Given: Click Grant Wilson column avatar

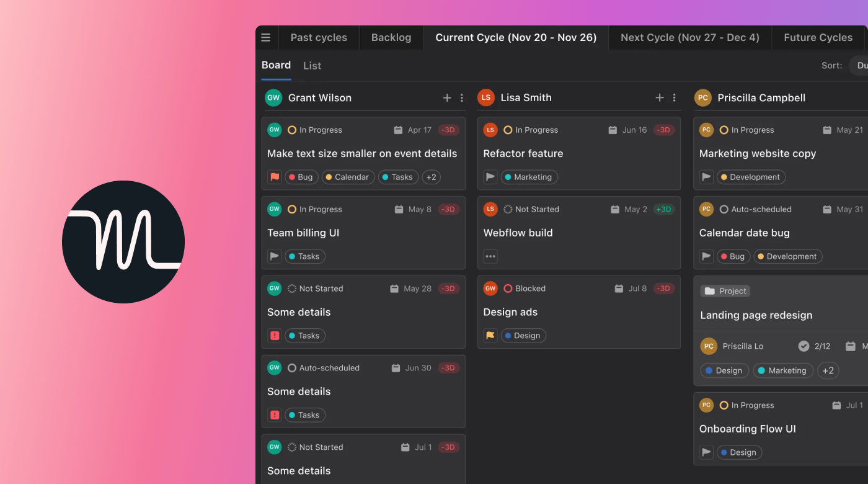Looking at the screenshot, I should (x=273, y=97).
